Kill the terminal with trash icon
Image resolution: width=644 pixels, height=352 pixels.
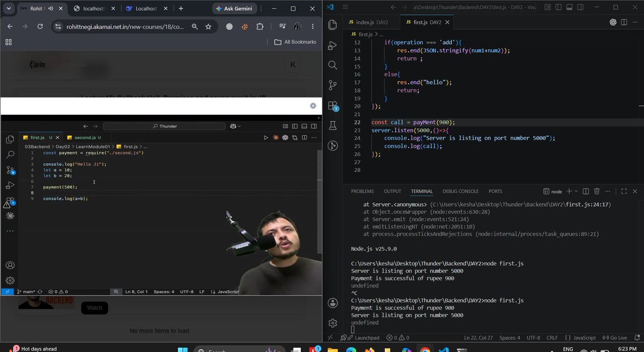click(x=597, y=191)
